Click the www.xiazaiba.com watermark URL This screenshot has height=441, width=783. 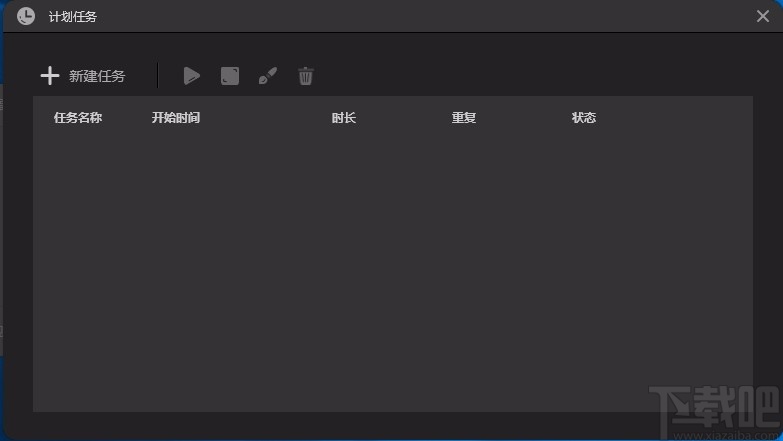(x=727, y=436)
